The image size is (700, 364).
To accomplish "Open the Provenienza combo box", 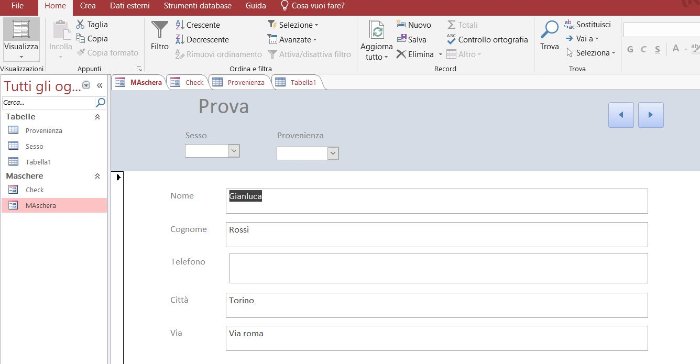I will point(333,153).
